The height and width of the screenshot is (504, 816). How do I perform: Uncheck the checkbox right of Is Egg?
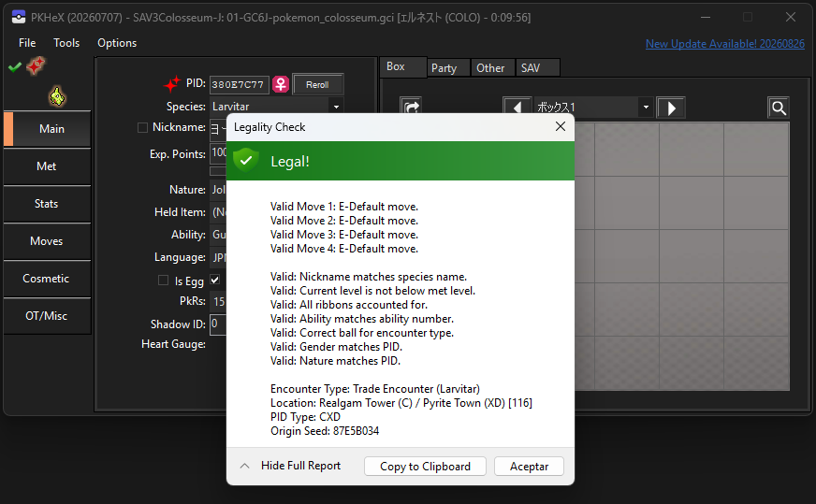[x=214, y=280]
